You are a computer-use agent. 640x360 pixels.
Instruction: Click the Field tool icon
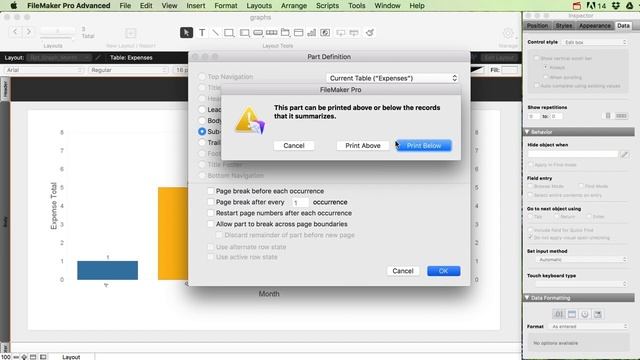pyautogui.click(x=340, y=33)
